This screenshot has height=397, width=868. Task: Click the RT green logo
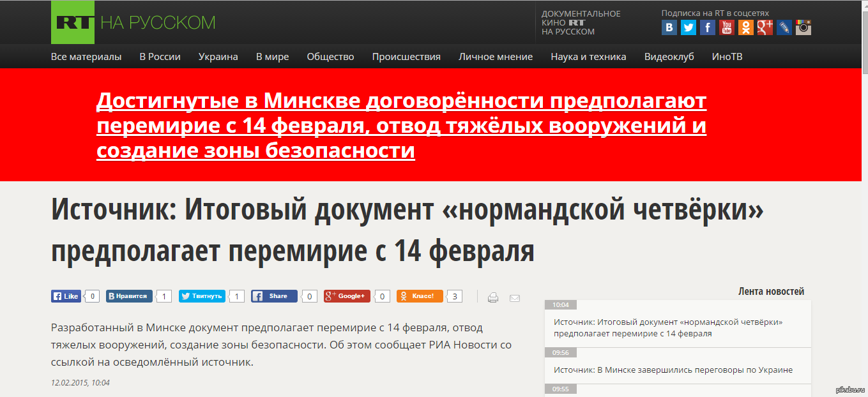(x=73, y=22)
